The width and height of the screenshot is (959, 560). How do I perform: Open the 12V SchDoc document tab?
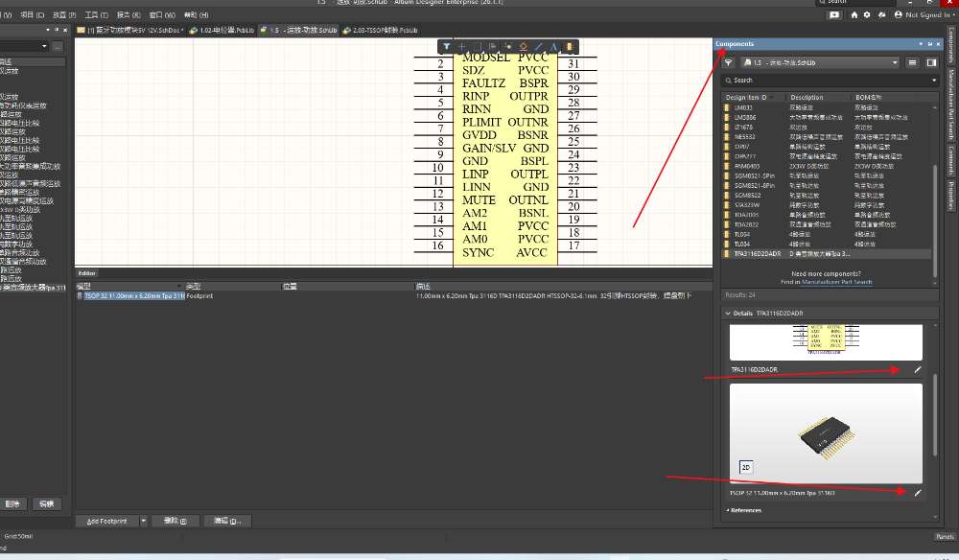[129, 30]
